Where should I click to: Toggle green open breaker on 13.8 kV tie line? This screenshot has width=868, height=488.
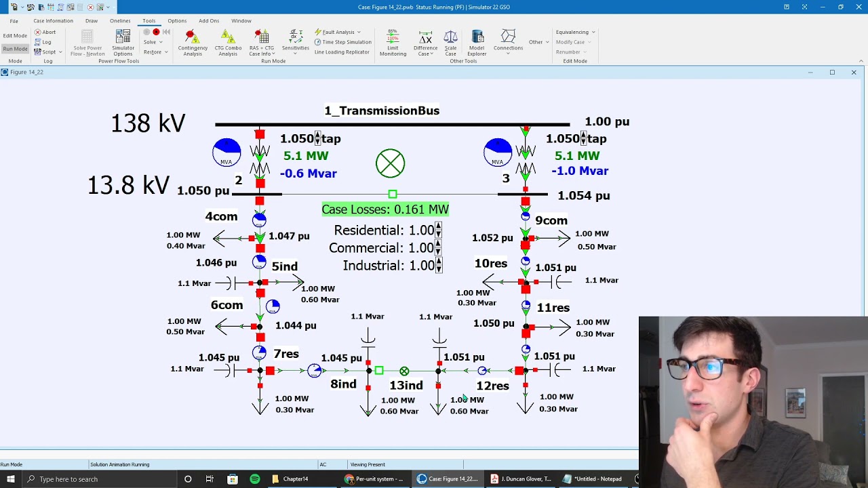(x=393, y=195)
